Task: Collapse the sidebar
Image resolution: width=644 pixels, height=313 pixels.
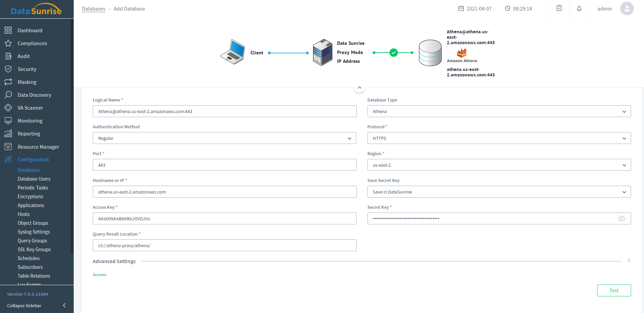Action: pos(64,306)
